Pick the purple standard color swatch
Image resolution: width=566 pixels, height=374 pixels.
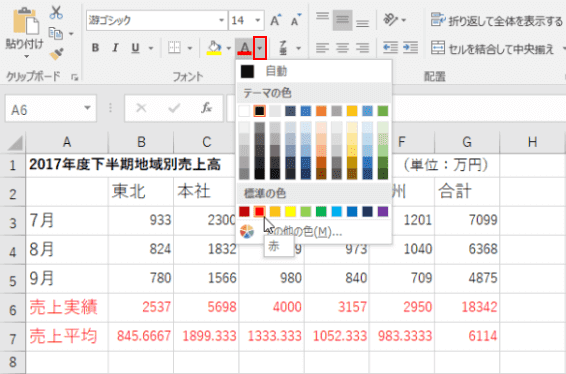(383, 212)
